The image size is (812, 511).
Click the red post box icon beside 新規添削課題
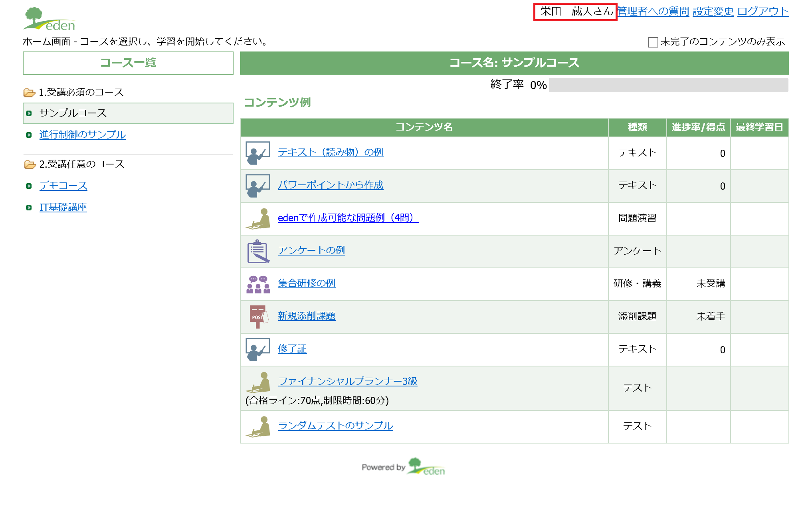tap(257, 317)
